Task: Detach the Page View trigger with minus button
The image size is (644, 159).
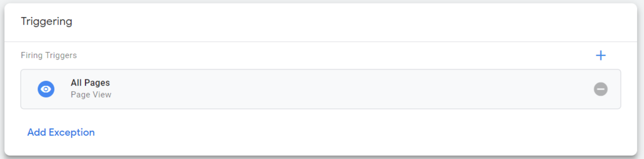Action: tap(601, 89)
